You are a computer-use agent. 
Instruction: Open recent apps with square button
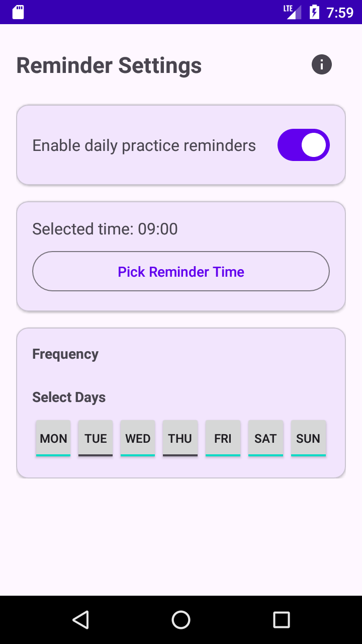click(282, 620)
